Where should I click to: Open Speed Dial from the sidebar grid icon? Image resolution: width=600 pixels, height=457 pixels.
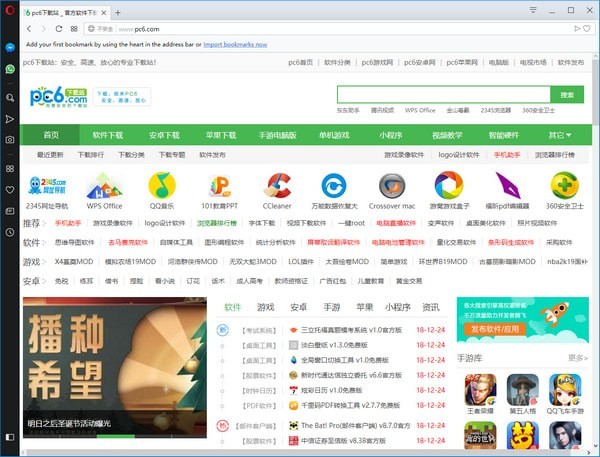coord(10,169)
